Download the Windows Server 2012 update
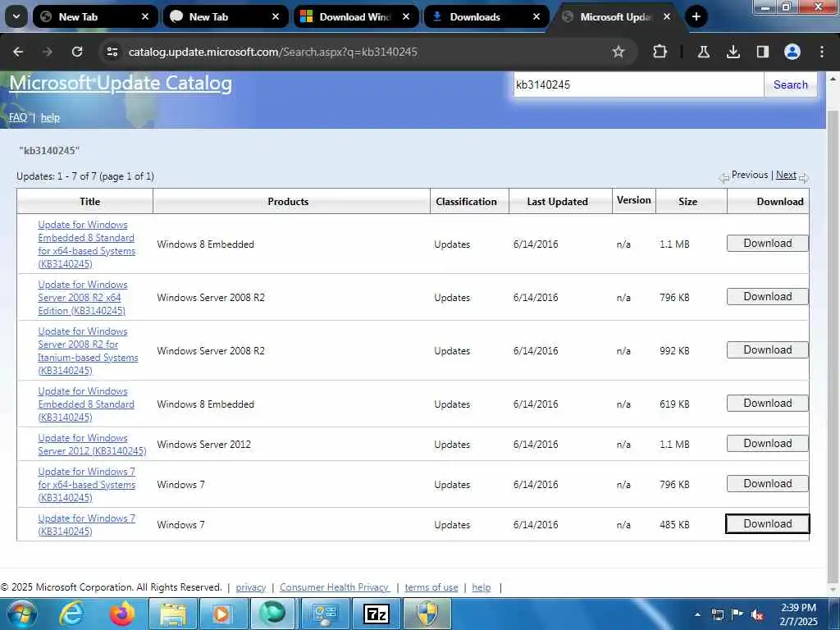This screenshot has height=630, width=840. pos(767,443)
